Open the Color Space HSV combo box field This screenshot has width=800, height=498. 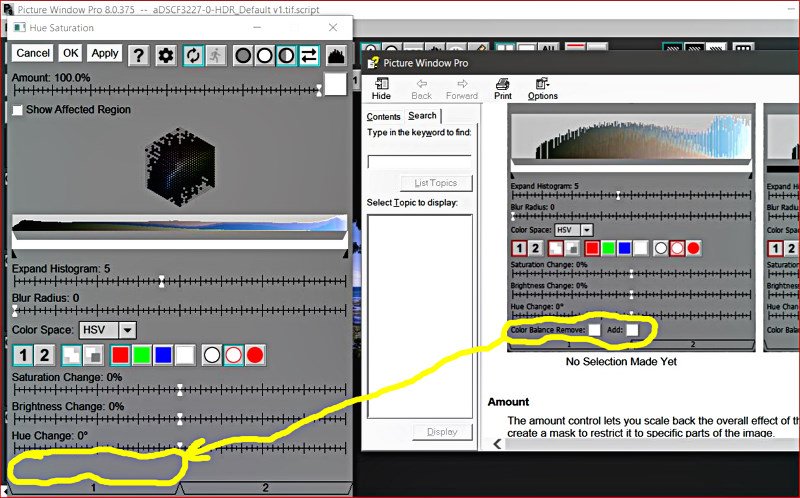[108, 330]
